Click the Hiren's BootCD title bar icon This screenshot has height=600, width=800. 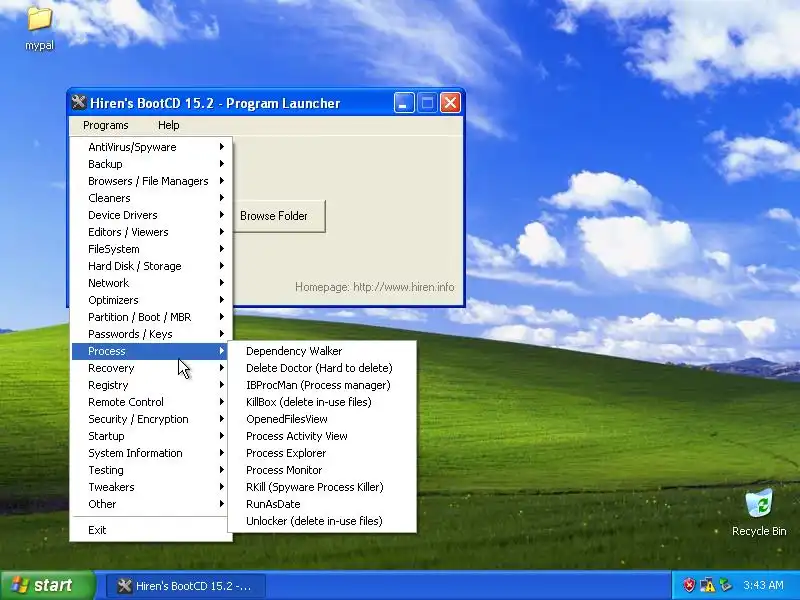pyautogui.click(x=78, y=103)
